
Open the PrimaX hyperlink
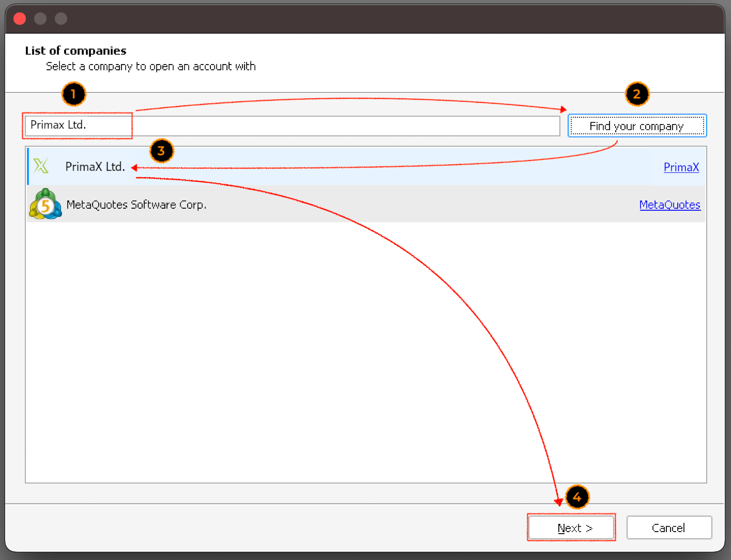[681, 167]
